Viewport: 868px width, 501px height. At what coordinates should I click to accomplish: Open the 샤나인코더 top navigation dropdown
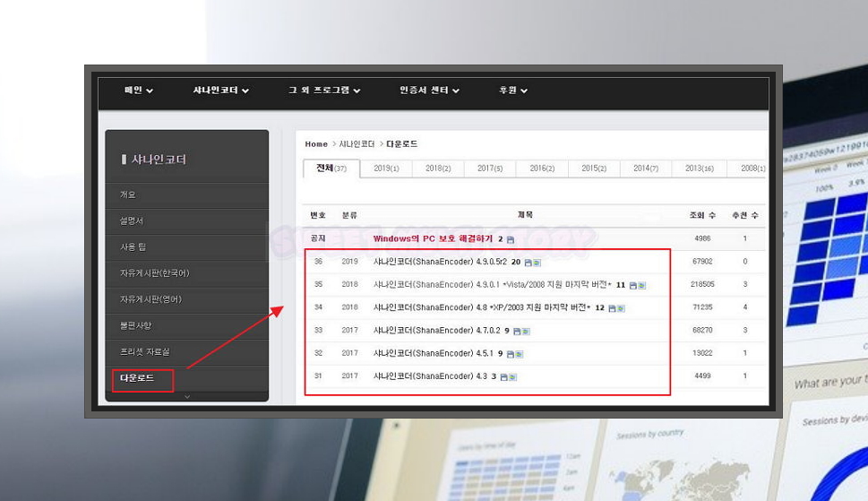[x=220, y=91]
